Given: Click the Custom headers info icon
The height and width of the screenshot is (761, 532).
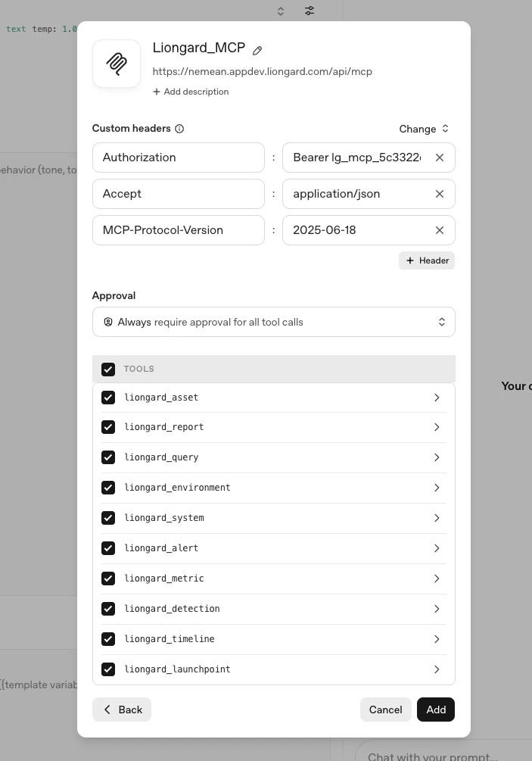Looking at the screenshot, I should click(x=179, y=129).
